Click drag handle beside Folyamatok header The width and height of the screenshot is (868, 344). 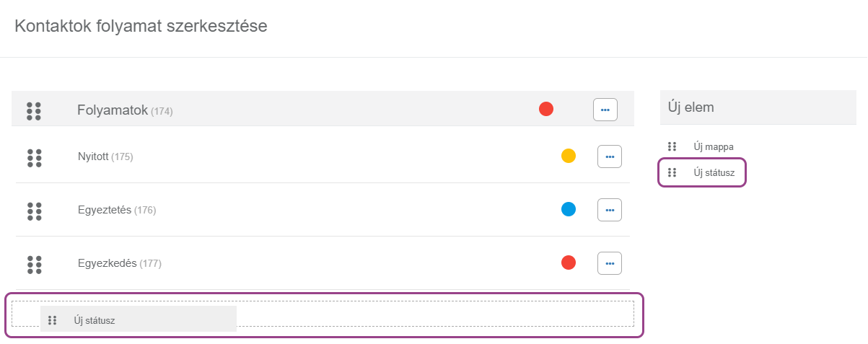[33, 111]
